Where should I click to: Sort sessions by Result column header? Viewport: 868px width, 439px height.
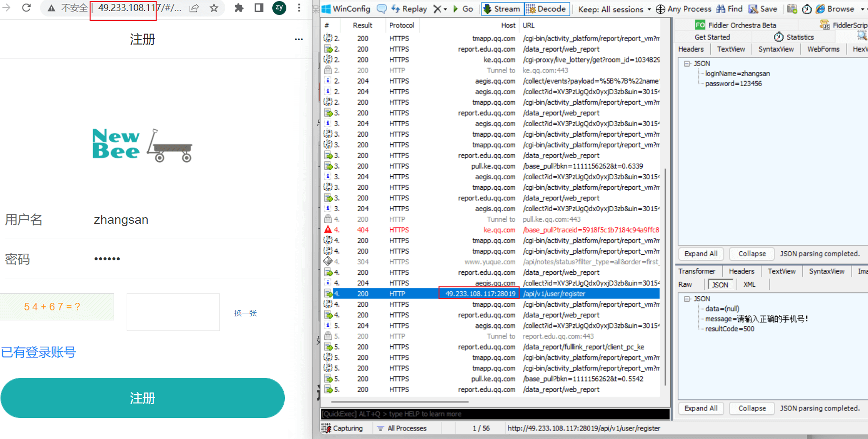(x=362, y=26)
